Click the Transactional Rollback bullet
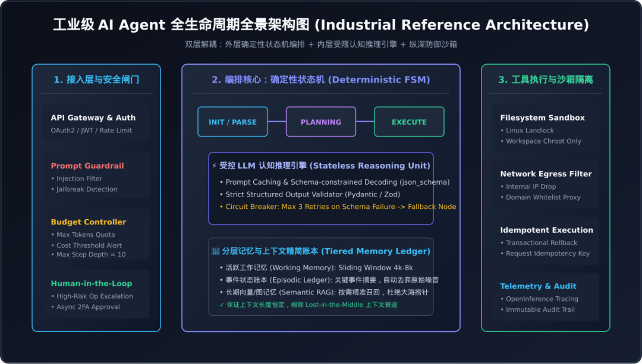This screenshot has height=364, width=642. [539, 242]
